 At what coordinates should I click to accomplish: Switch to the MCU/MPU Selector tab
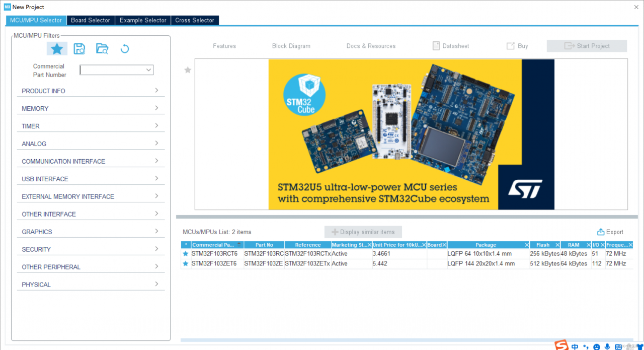(x=36, y=20)
